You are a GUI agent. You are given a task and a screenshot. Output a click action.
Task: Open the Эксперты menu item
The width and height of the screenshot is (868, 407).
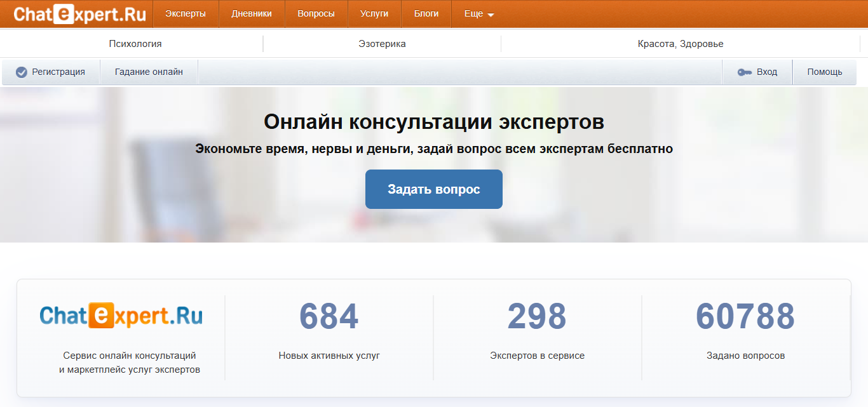tap(186, 14)
